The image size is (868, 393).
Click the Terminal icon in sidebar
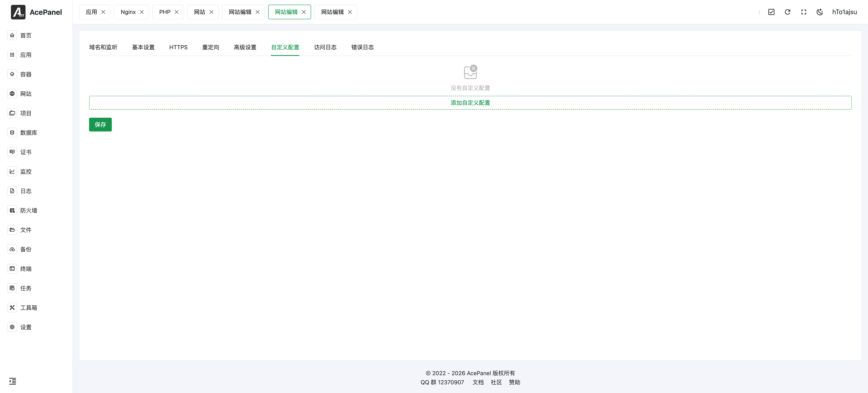12,269
